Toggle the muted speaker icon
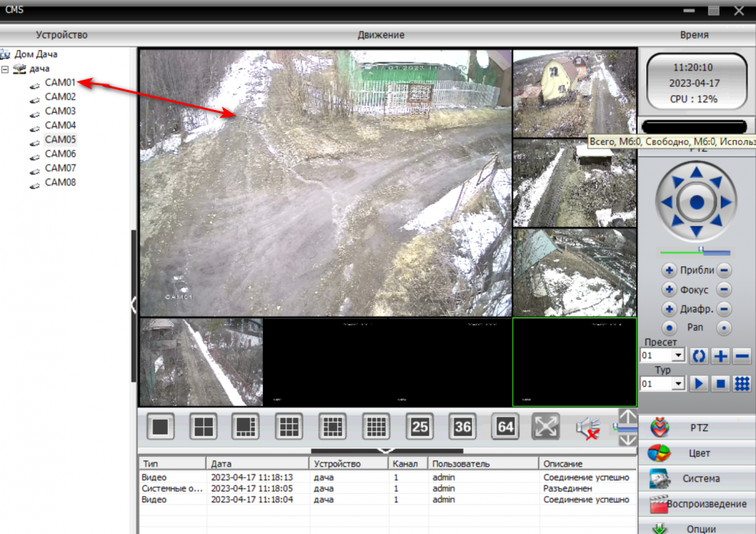The image size is (756, 534). click(x=589, y=427)
